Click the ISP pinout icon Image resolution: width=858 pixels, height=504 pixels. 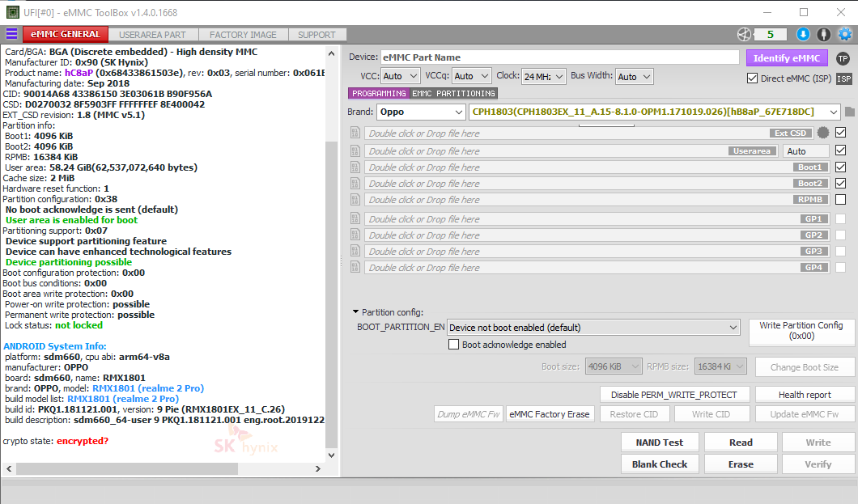click(843, 78)
